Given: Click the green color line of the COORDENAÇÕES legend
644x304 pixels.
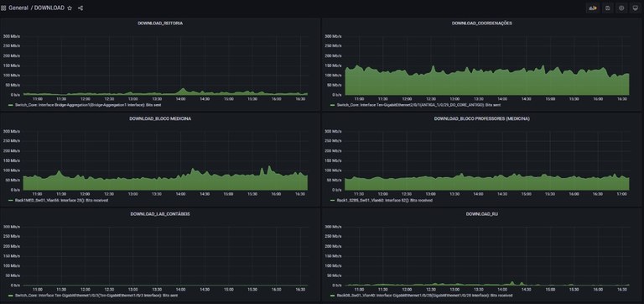Looking at the screenshot, I should (x=332, y=105).
